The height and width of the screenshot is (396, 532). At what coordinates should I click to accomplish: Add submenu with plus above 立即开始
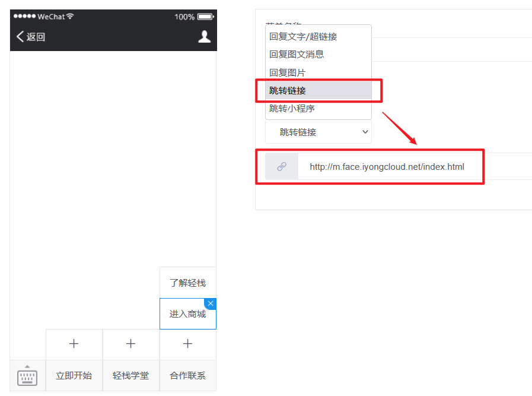point(74,344)
